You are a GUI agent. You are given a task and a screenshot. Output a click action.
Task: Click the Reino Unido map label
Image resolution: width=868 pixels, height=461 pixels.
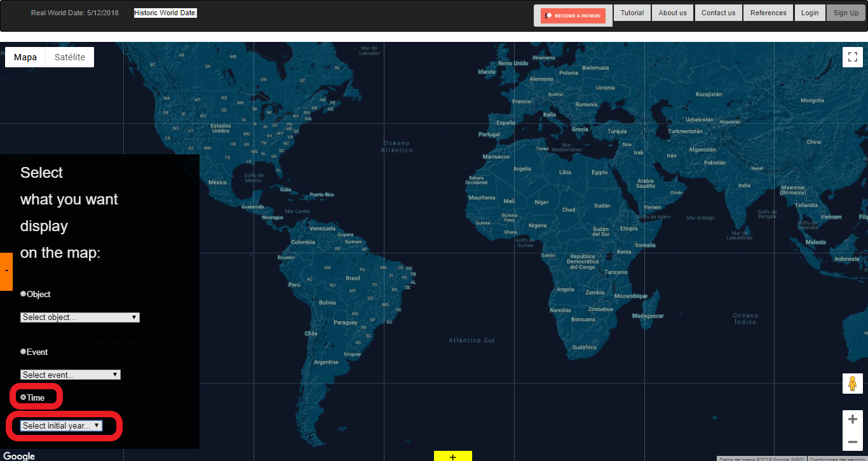coord(513,63)
